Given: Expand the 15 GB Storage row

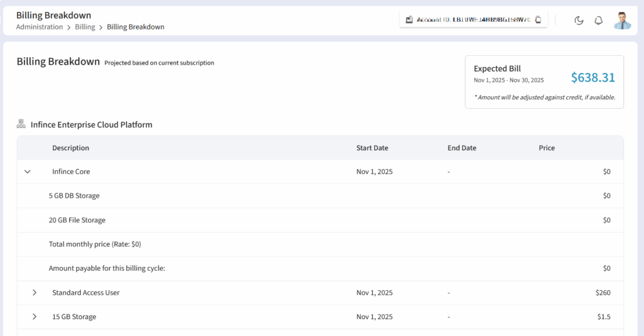Looking at the screenshot, I should coord(35,317).
